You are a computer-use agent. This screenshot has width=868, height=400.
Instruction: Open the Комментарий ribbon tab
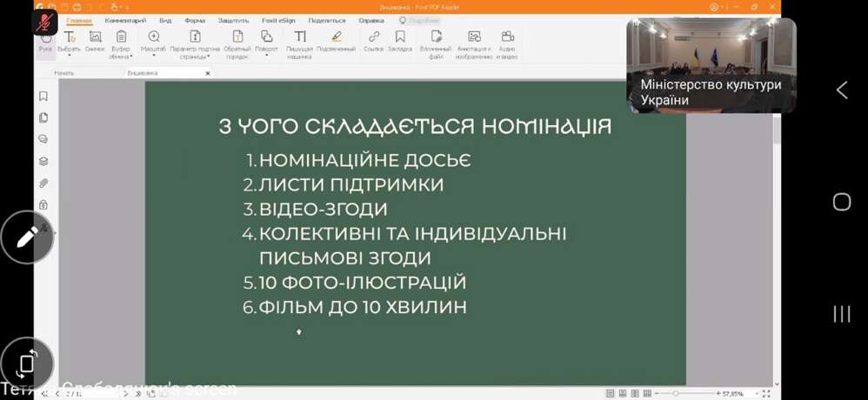coord(125,21)
